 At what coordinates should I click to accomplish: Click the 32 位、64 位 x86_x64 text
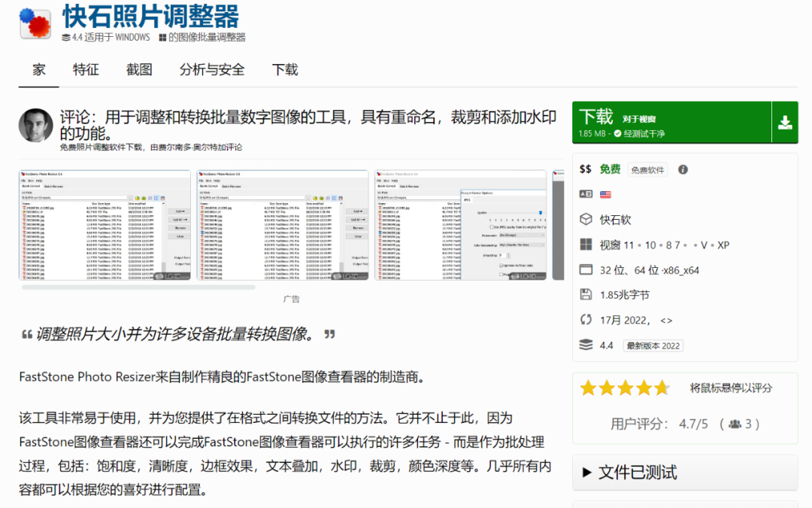pyautogui.click(x=650, y=270)
